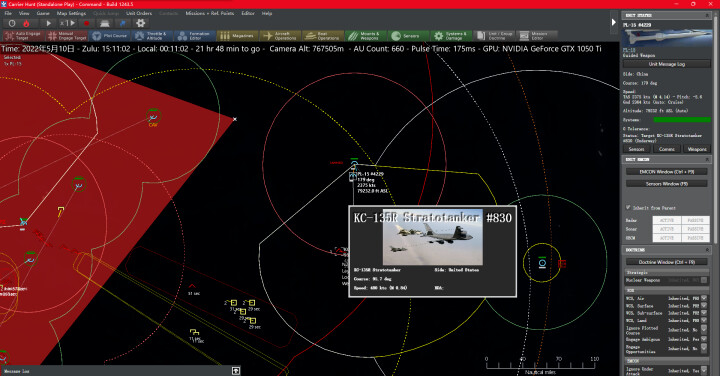Image resolution: width=720 pixels, height=376 pixels.
Task: Click the red record button
Action: pyautogui.click(x=86, y=23)
